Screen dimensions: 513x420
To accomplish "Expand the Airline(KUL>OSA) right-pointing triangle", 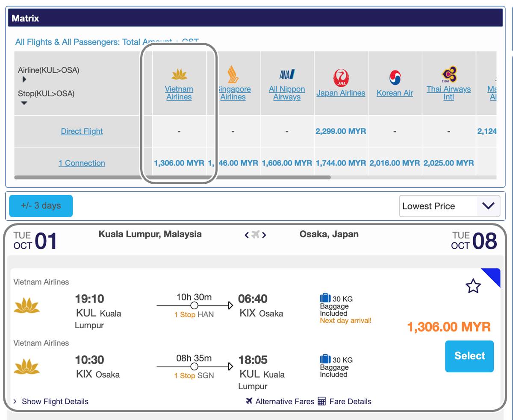I will click(x=24, y=79).
